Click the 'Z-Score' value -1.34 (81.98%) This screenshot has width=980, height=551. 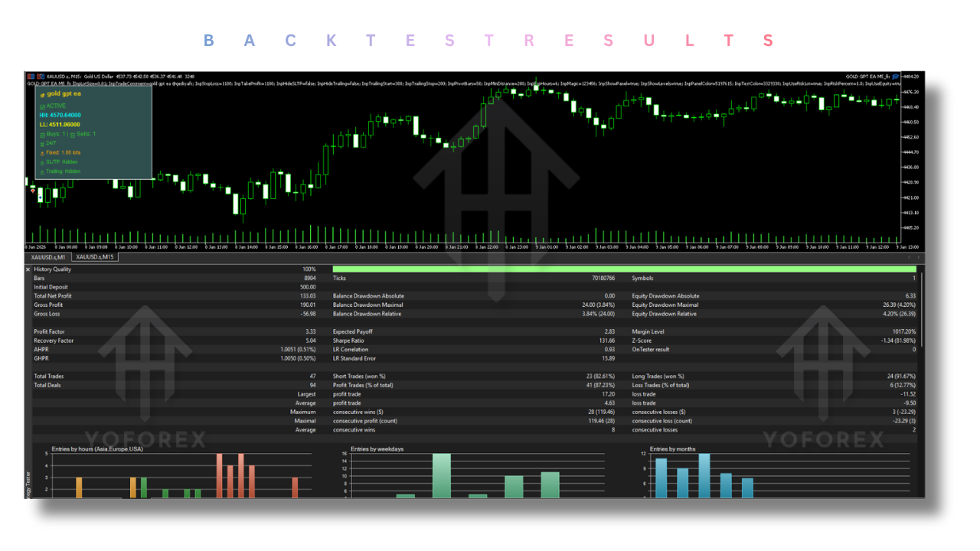tap(897, 341)
